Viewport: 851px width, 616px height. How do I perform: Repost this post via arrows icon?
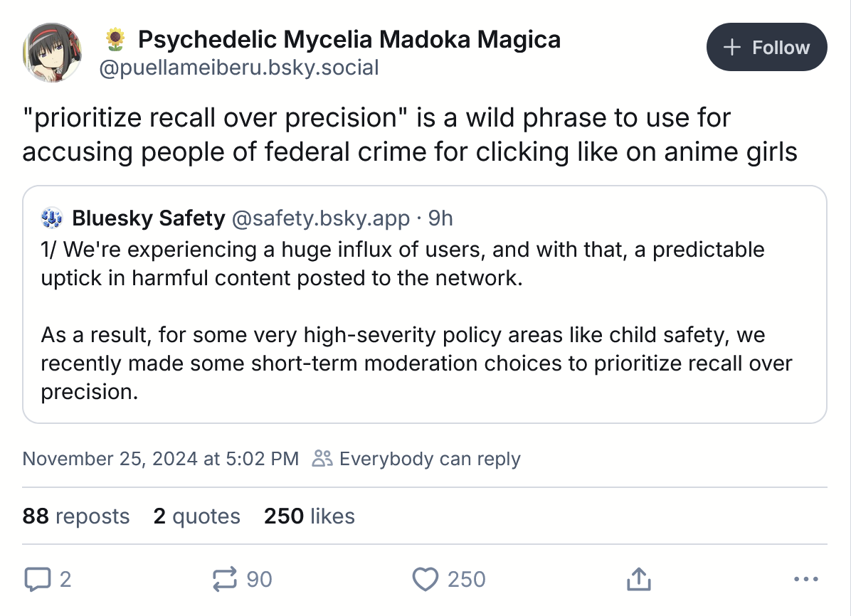(x=225, y=579)
